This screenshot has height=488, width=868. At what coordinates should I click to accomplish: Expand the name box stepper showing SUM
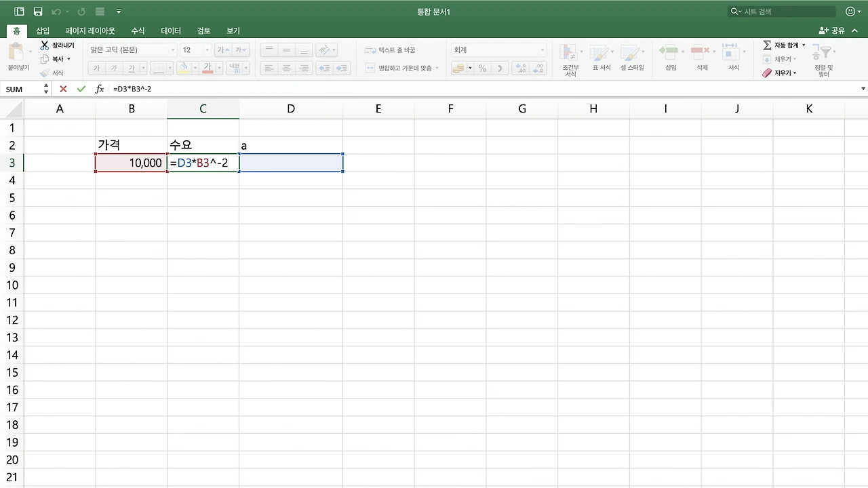click(x=46, y=89)
